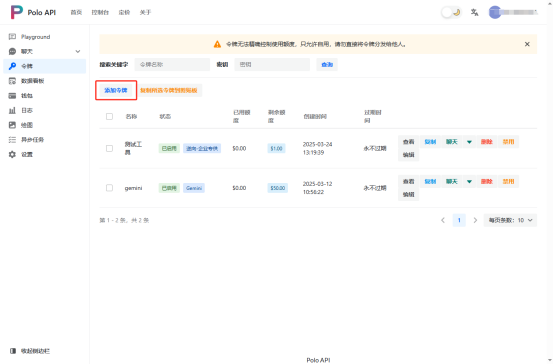Click the warning triangle icon
Screen dimensions: 554x364
click(x=217, y=44)
